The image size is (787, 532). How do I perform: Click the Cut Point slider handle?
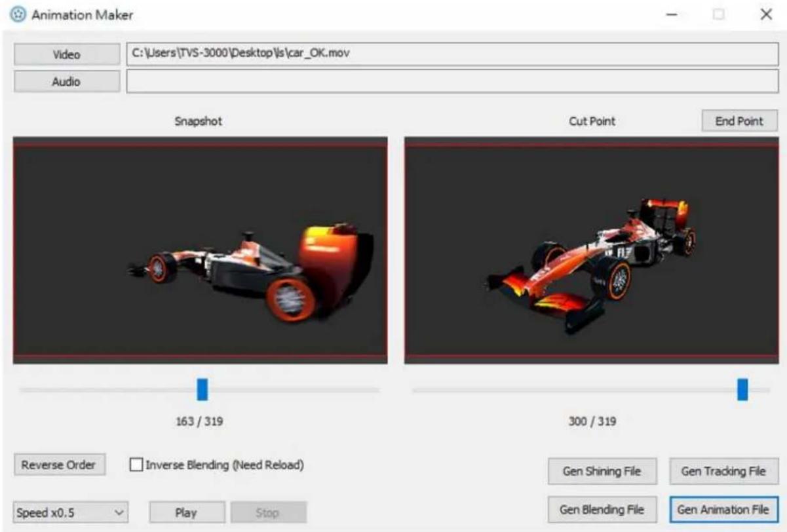742,389
